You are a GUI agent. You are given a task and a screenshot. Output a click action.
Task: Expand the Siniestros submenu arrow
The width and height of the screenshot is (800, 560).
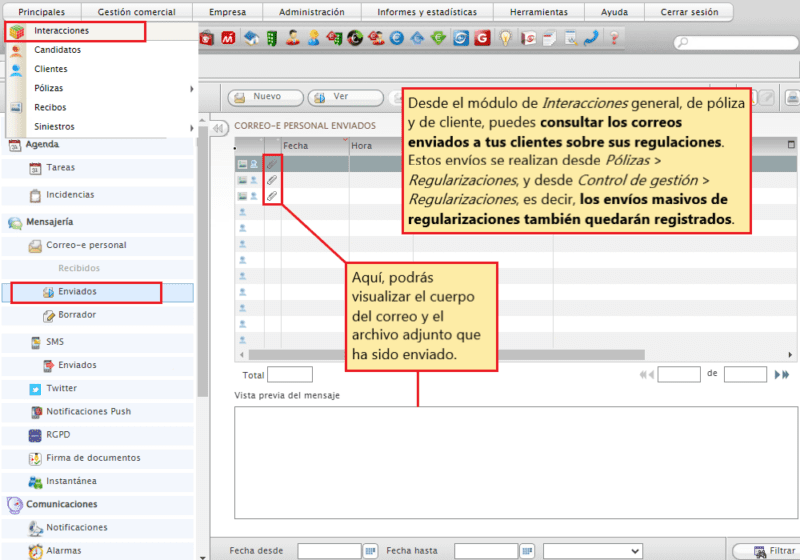tap(191, 127)
